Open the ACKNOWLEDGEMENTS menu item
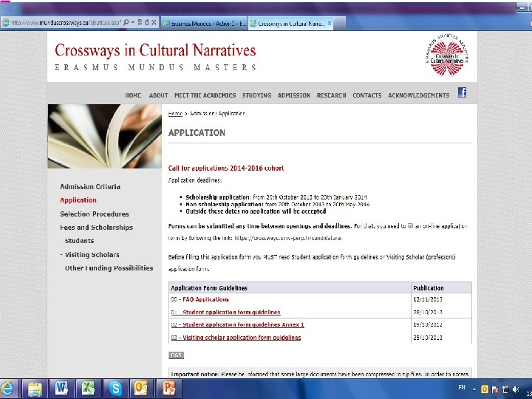532x399 pixels. [x=419, y=95]
